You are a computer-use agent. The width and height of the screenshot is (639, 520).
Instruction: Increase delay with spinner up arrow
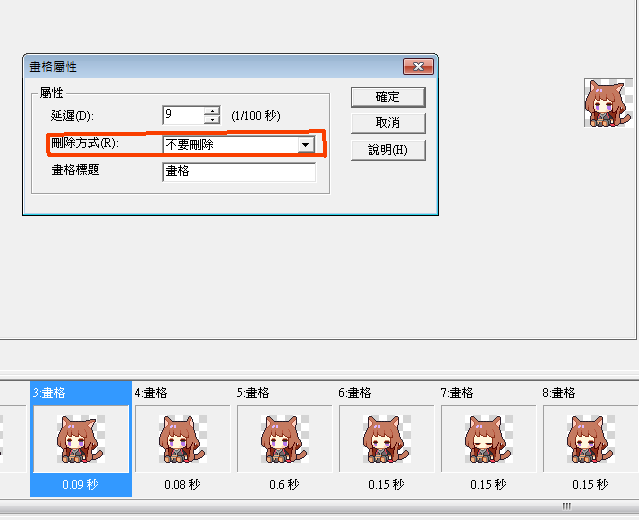pyautogui.click(x=212, y=110)
